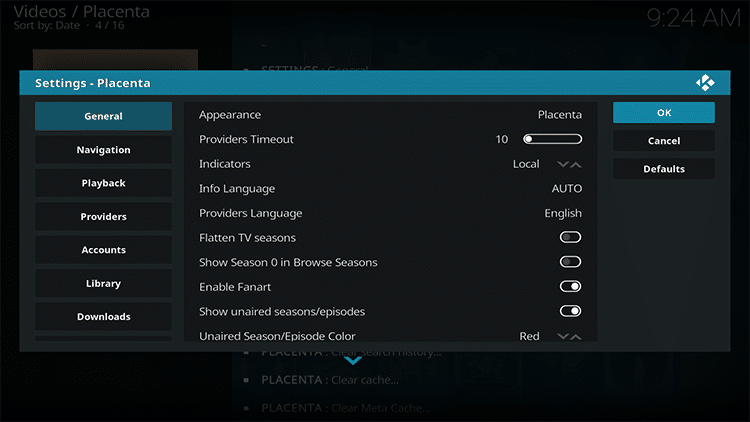Click the down arrow for Indicators setting

(563, 164)
